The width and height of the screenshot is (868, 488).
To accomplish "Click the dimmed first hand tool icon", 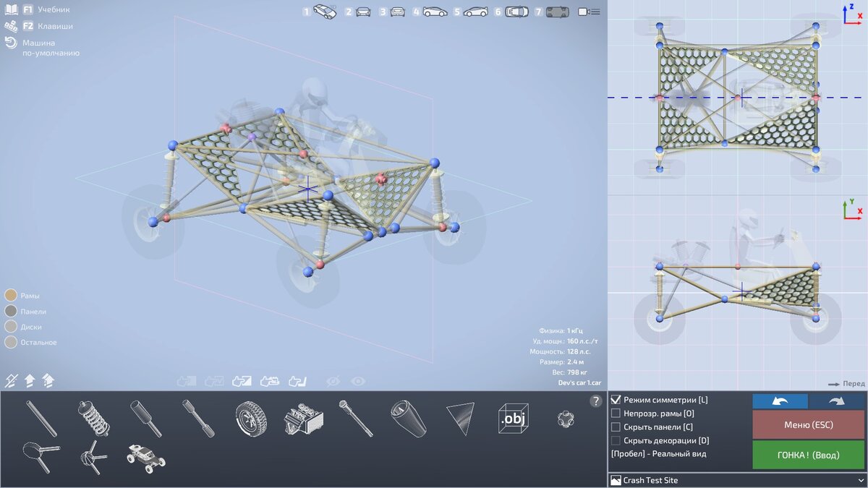I will (x=187, y=380).
